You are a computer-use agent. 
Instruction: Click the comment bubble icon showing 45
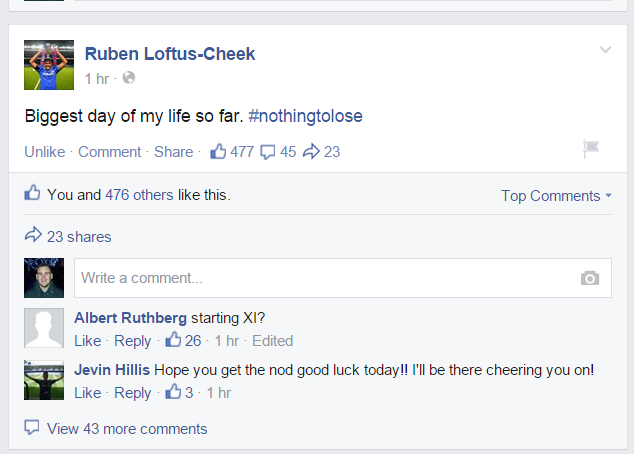point(267,152)
